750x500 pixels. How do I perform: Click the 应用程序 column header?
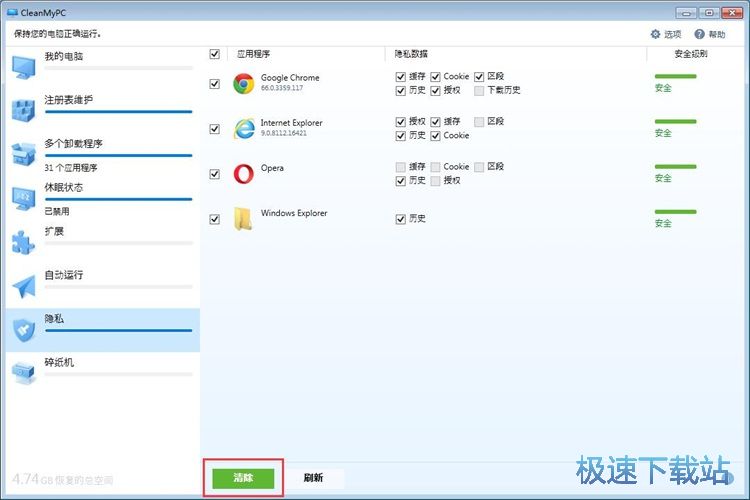point(254,54)
